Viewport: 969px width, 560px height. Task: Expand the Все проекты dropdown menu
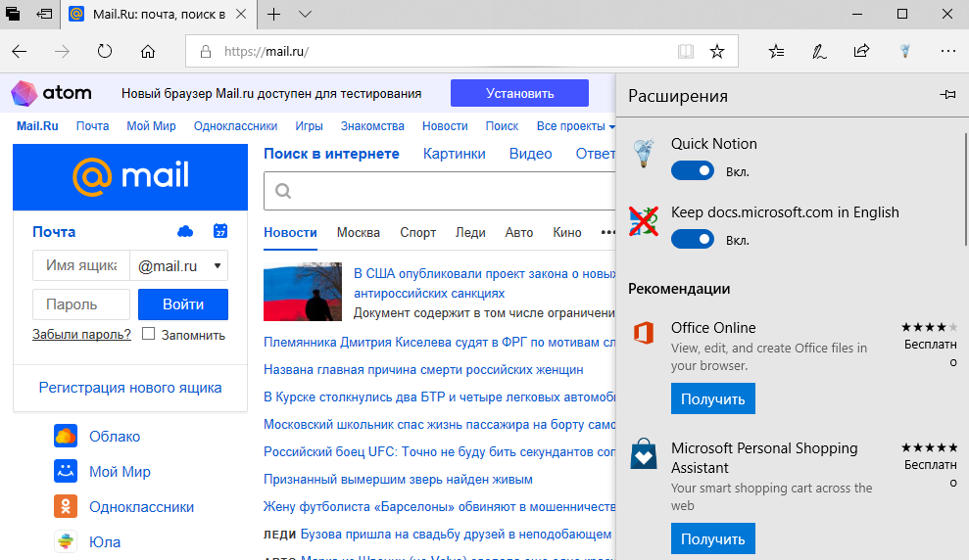click(575, 126)
